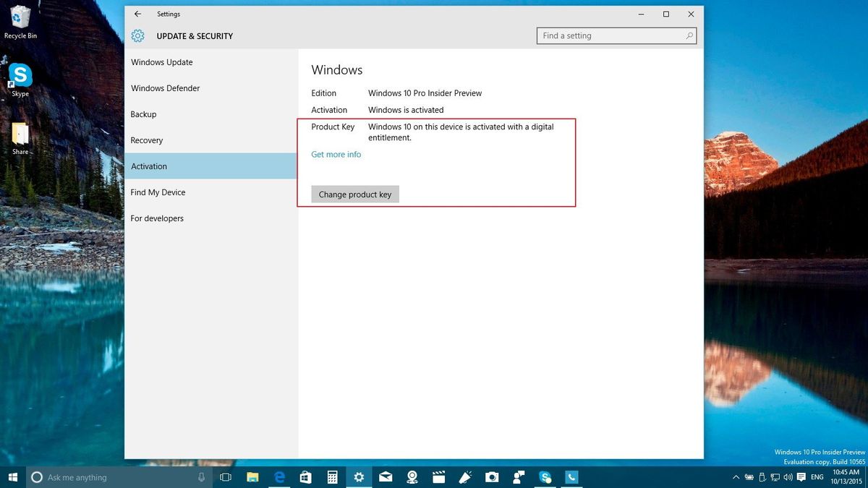Switch to the Windows Update section
This screenshot has width=868, height=488.
tap(161, 62)
